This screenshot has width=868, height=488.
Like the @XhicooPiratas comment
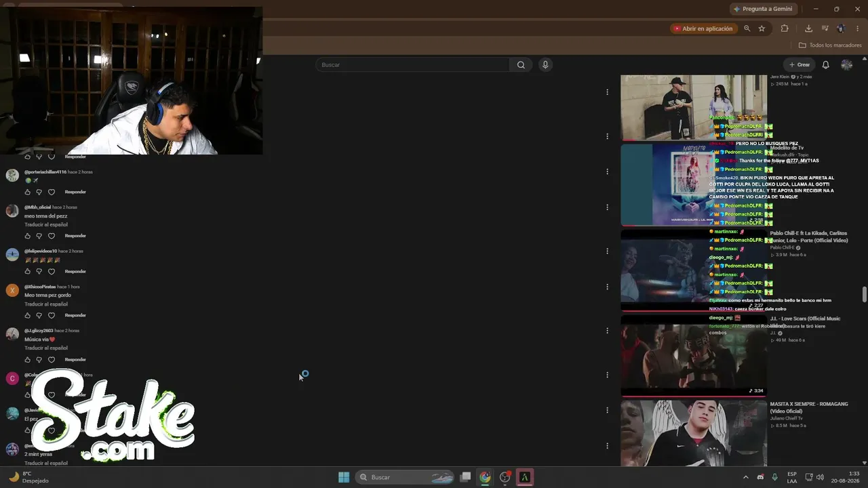[x=28, y=316]
